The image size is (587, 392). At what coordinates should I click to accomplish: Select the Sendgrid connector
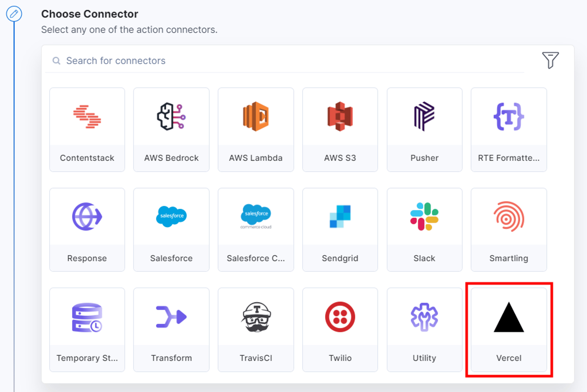tap(340, 230)
